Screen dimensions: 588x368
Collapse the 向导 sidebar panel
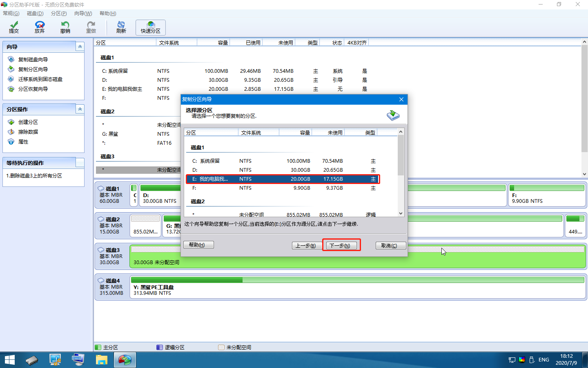tap(80, 47)
